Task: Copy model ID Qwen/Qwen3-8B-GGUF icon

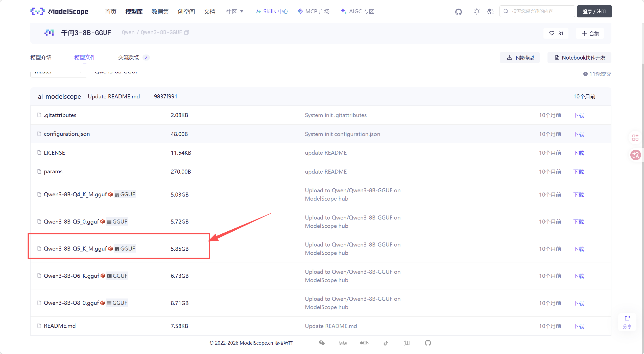Action: (187, 32)
